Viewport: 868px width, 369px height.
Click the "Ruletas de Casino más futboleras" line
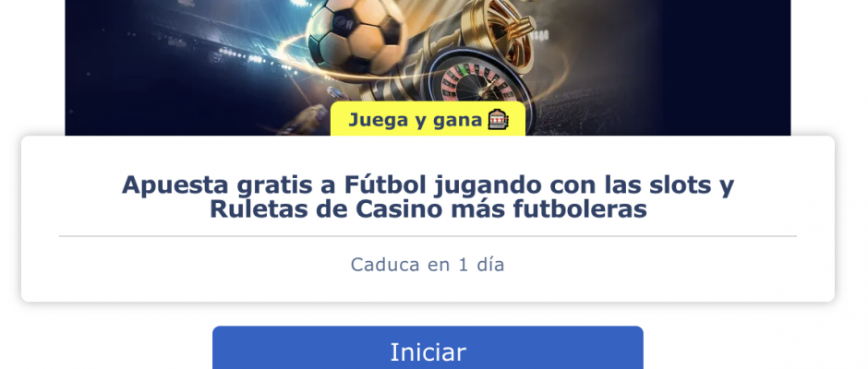428,209
